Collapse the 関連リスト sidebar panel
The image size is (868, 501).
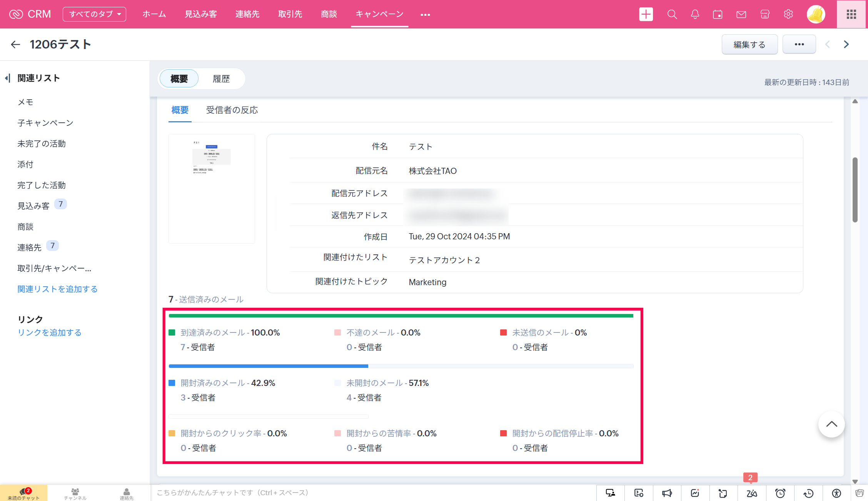point(8,78)
